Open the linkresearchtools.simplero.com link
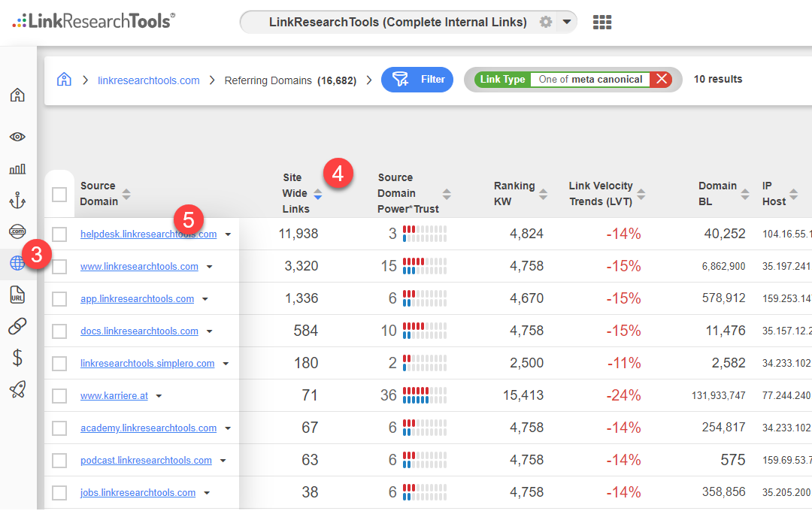The image size is (812, 511). pos(147,364)
